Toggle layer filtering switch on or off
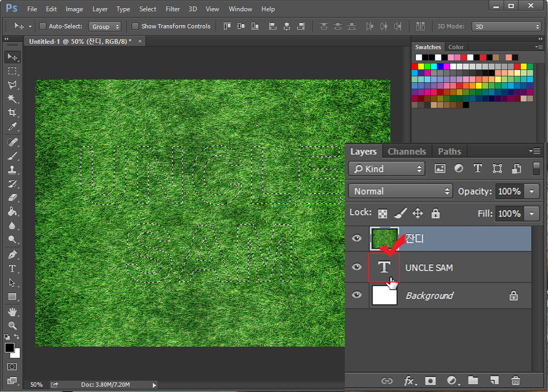The width and height of the screenshot is (548, 392). point(536,169)
